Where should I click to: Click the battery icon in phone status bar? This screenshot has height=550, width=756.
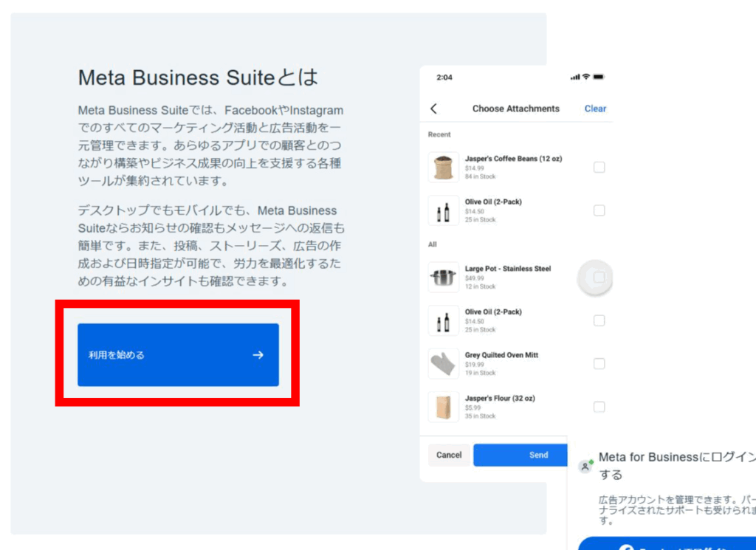point(599,77)
